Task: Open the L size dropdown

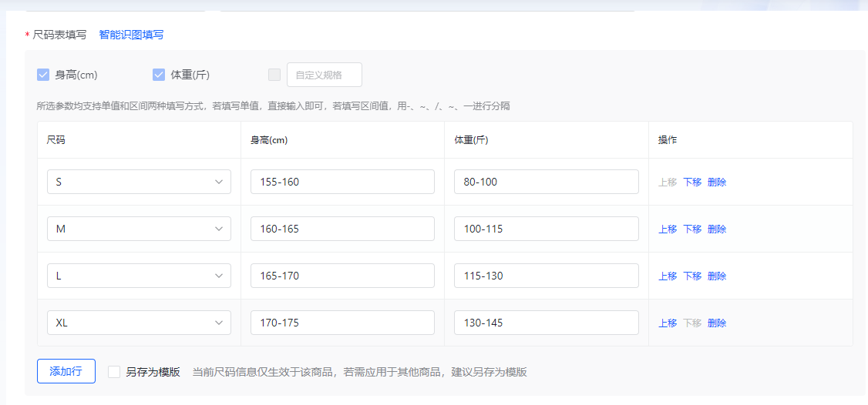Action: click(139, 276)
